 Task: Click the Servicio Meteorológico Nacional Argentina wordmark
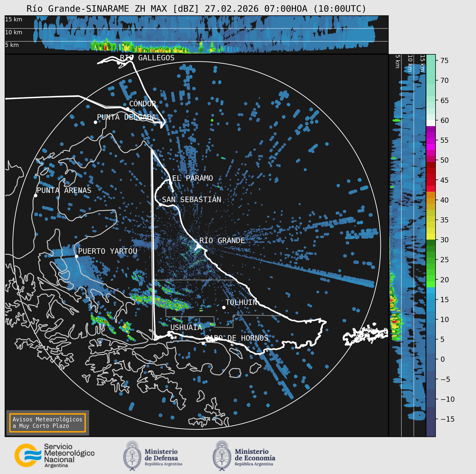[x=69, y=456]
